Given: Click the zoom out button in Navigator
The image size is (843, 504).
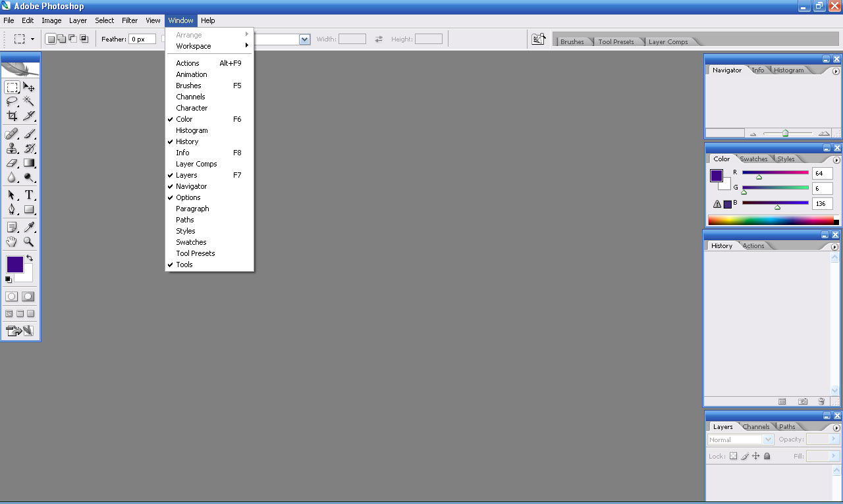Looking at the screenshot, I should [x=753, y=134].
